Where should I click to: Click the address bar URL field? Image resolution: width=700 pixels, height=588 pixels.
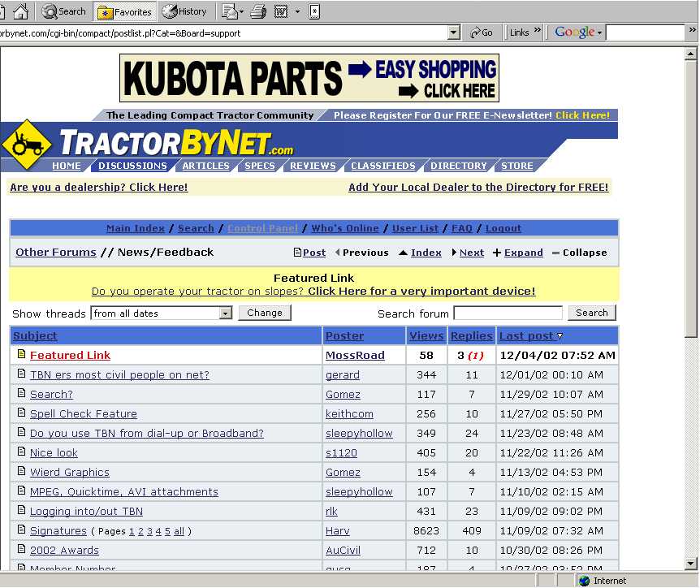[x=223, y=33]
